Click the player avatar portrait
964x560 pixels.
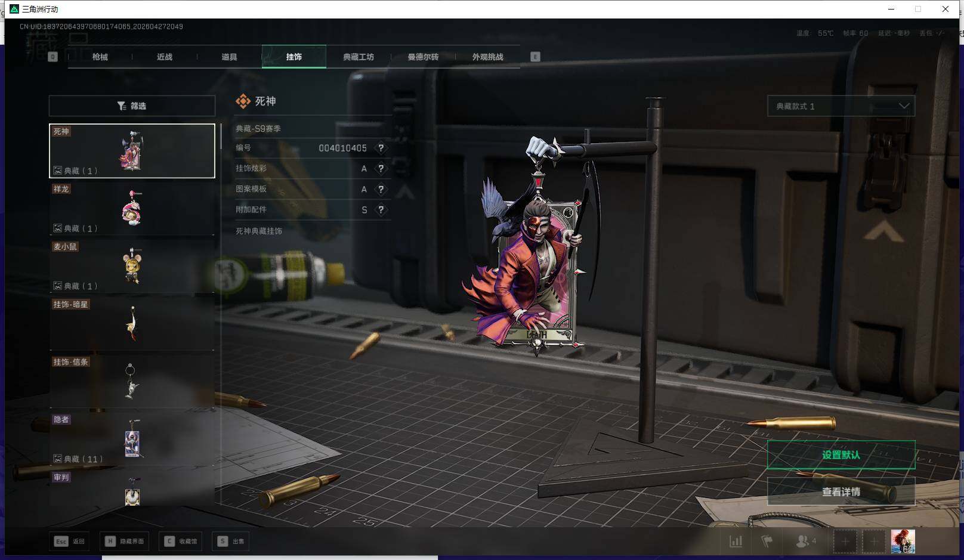(903, 542)
